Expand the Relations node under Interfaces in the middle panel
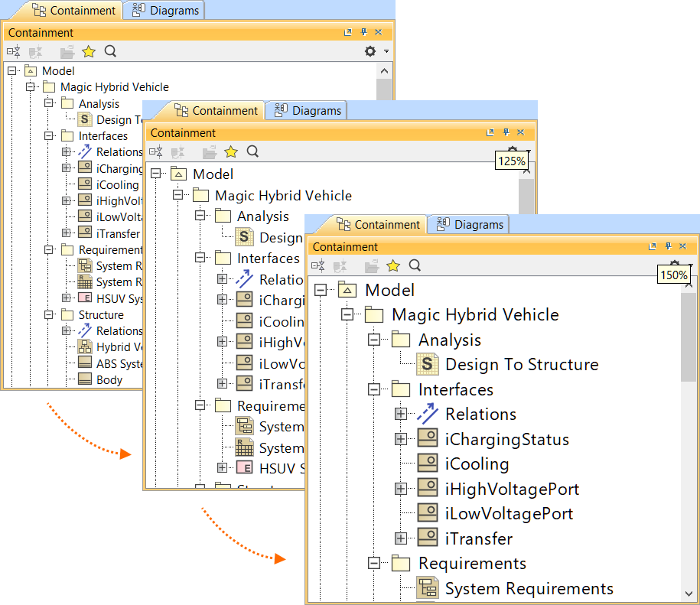 coord(223,280)
